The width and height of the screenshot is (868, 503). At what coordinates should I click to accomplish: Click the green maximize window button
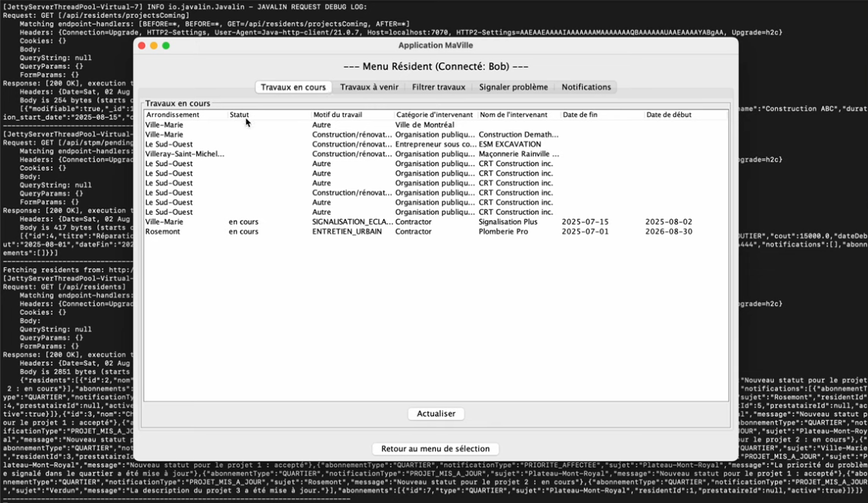pos(165,45)
